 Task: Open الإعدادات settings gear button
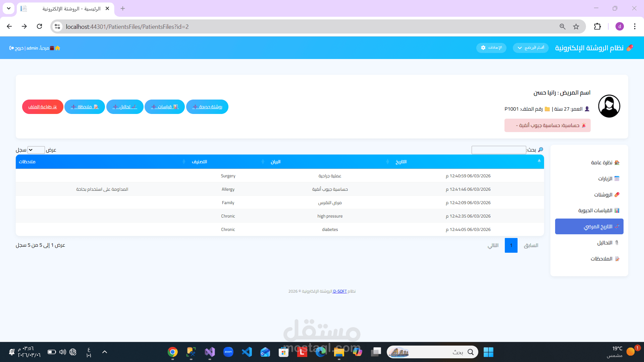pos(491,48)
